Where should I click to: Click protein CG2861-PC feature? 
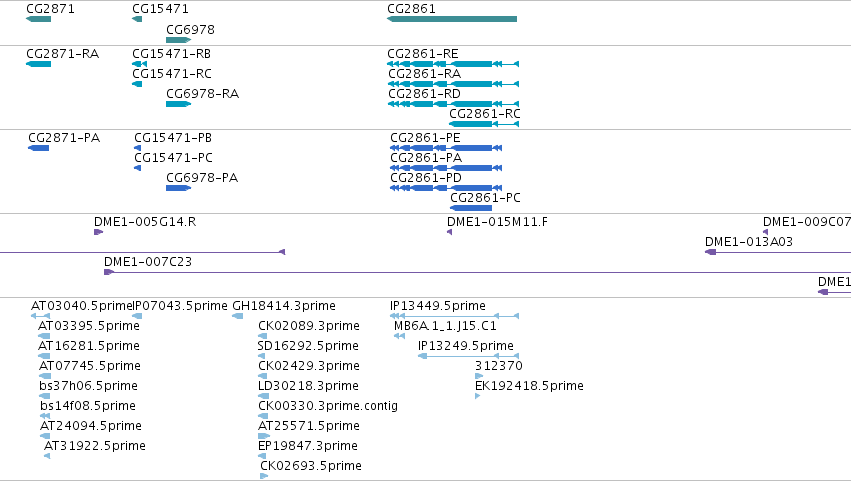471,208
